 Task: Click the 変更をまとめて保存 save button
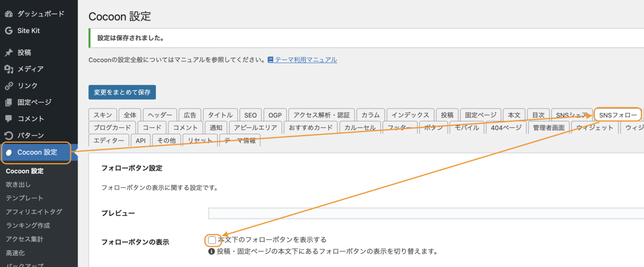(x=122, y=92)
